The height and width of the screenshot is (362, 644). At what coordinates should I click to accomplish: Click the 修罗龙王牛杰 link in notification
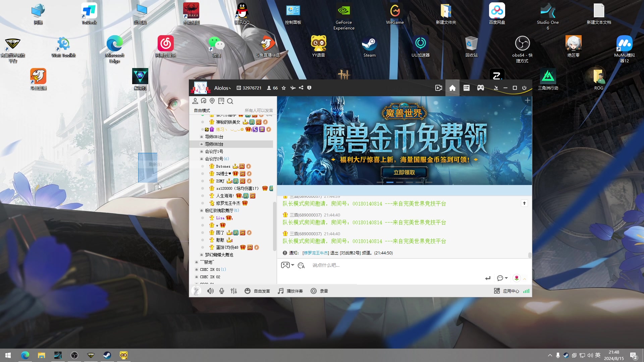pyautogui.click(x=316, y=253)
